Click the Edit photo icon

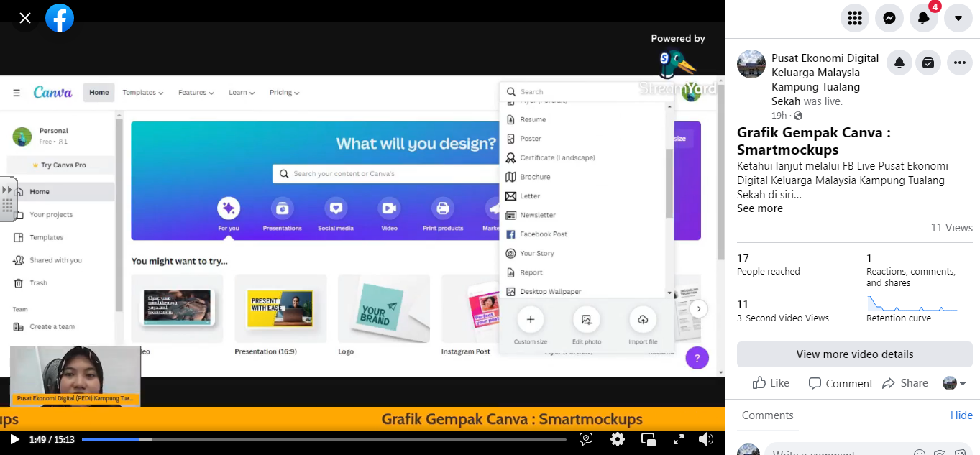point(587,319)
